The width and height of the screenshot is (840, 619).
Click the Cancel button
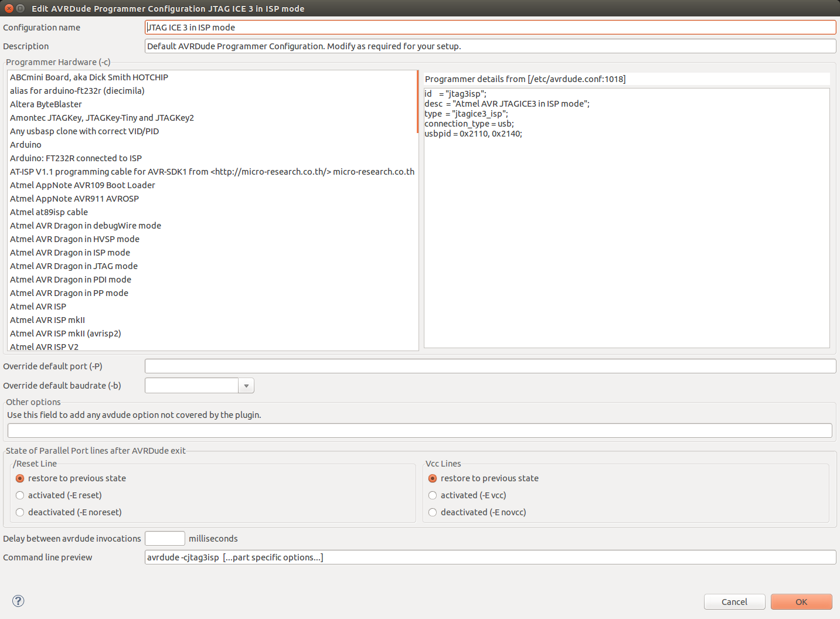click(x=734, y=602)
